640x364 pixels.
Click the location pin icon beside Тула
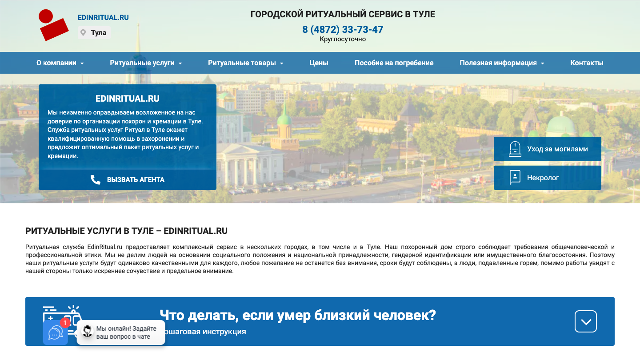pos(83,32)
